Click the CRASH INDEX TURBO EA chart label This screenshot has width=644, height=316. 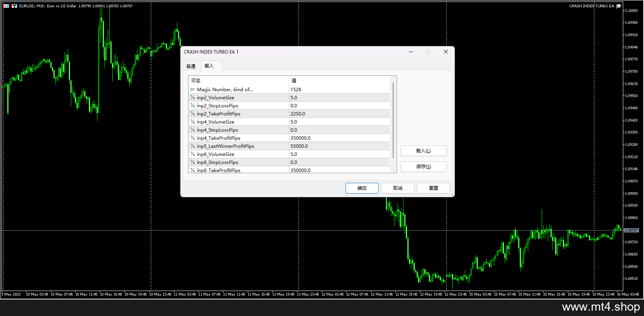(x=592, y=6)
